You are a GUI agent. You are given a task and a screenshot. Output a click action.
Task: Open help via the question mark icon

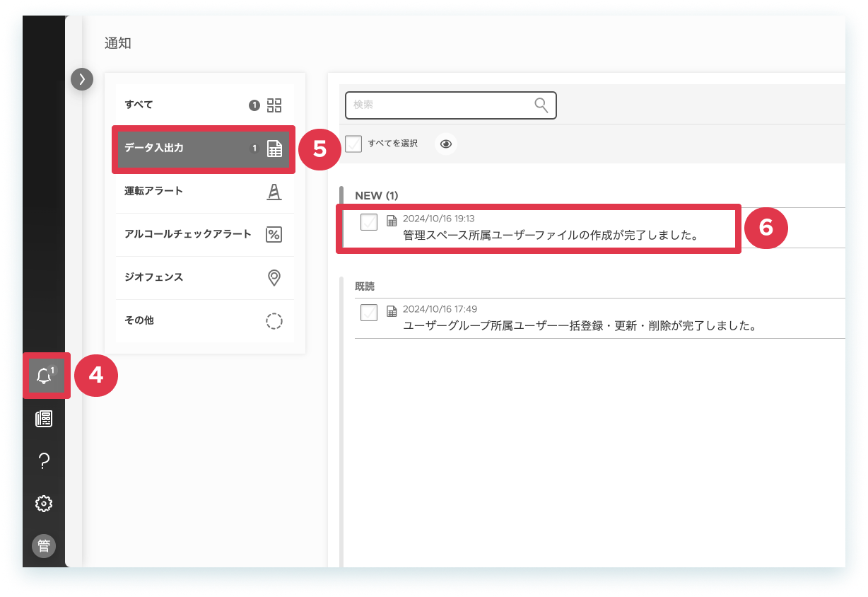(x=44, y=461)
